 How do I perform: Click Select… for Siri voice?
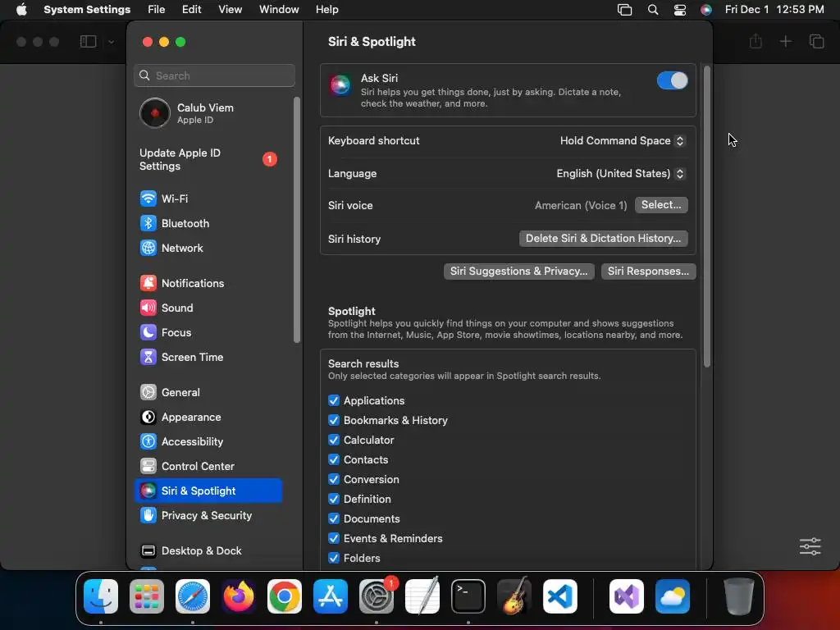click(661, 205)
